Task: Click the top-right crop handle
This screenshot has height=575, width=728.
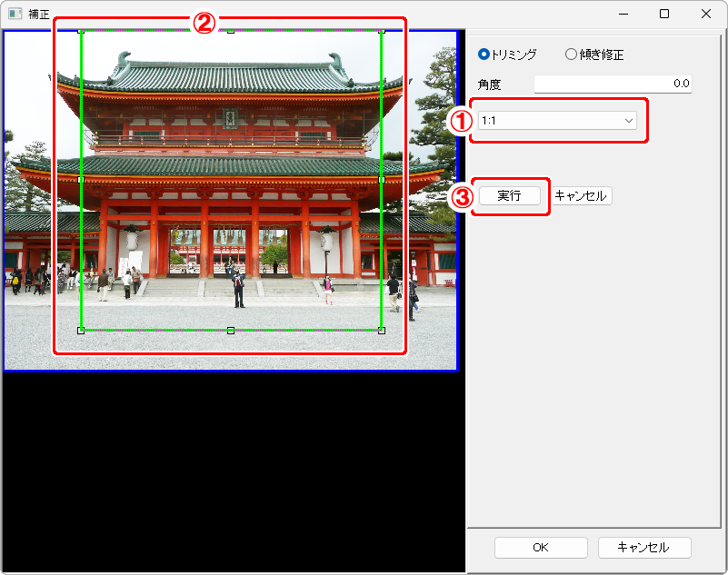Action: coord(382,31)
